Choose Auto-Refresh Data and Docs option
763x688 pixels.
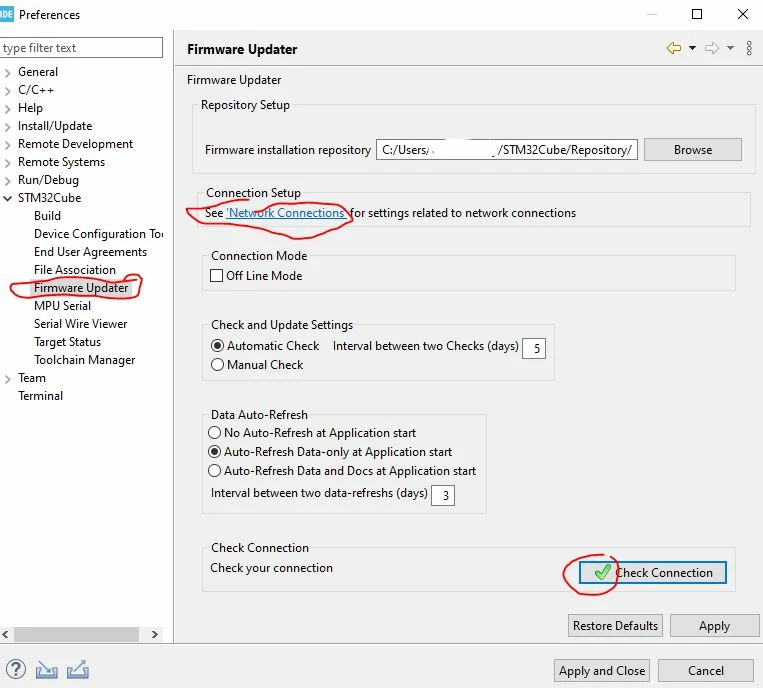click(x=214, y=471)
